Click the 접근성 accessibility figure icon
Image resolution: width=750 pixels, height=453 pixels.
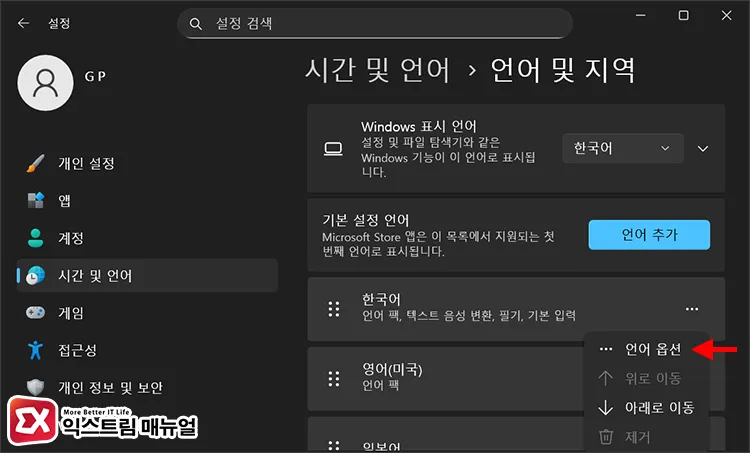pyautogui.click(x=35, y=350)
